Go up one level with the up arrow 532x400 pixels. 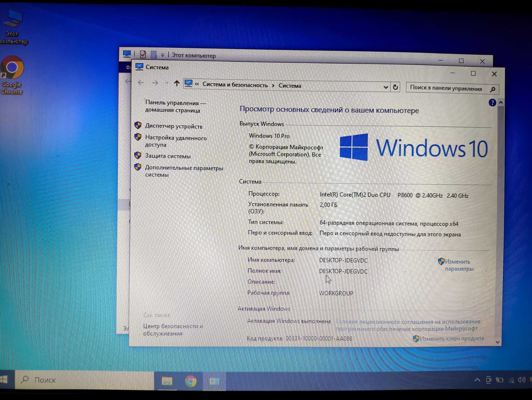(177, 83)
